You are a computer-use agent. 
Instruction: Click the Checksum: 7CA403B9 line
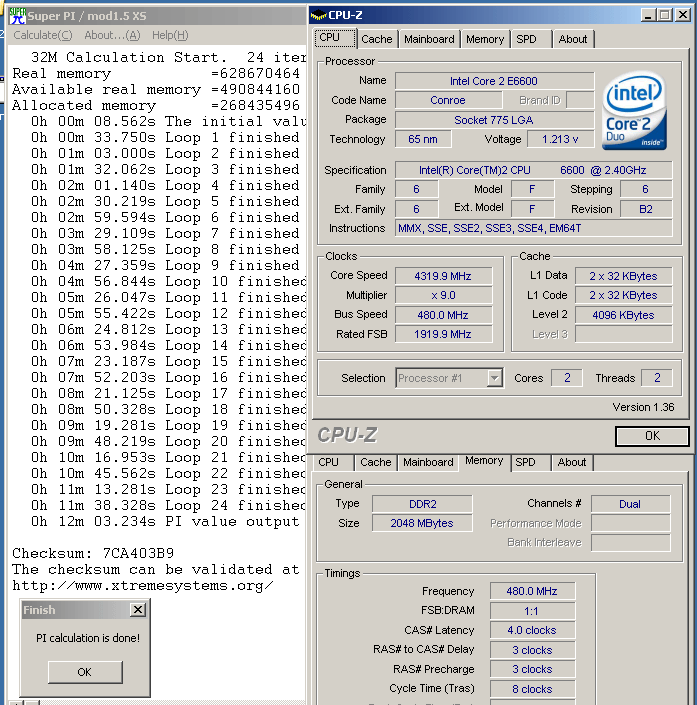coord(93,553)
